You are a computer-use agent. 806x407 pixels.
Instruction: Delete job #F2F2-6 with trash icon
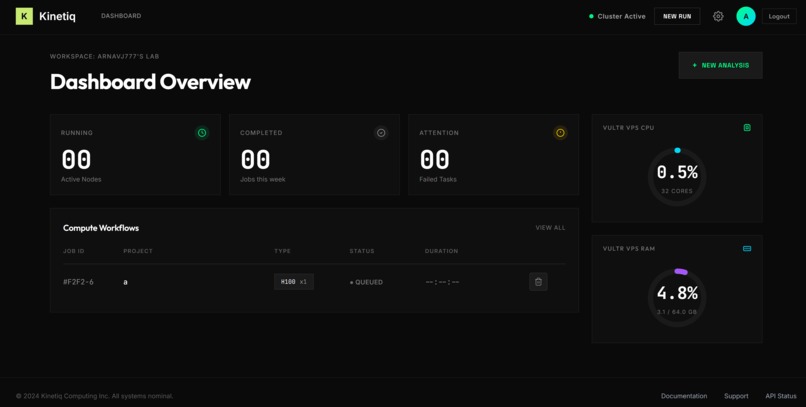(538, 282)
